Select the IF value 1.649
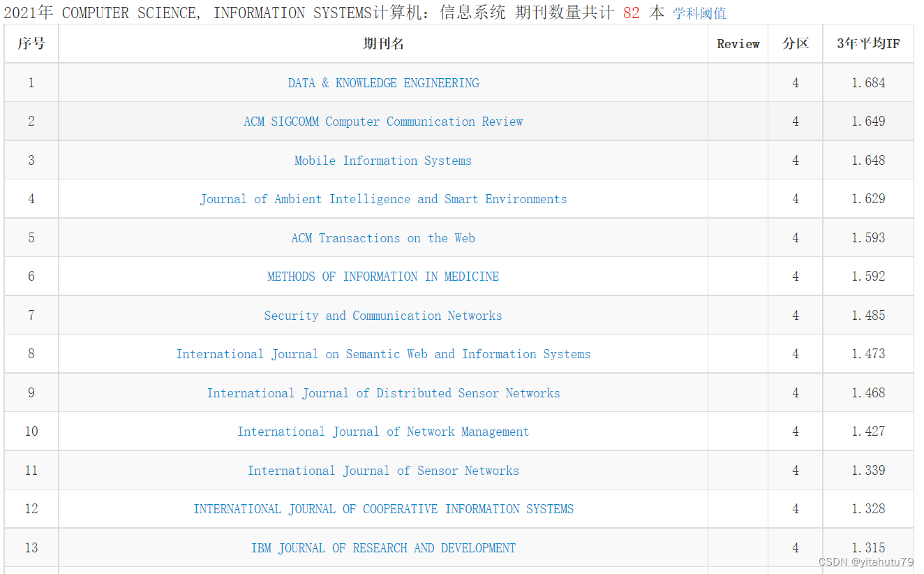 click(868, 122)
